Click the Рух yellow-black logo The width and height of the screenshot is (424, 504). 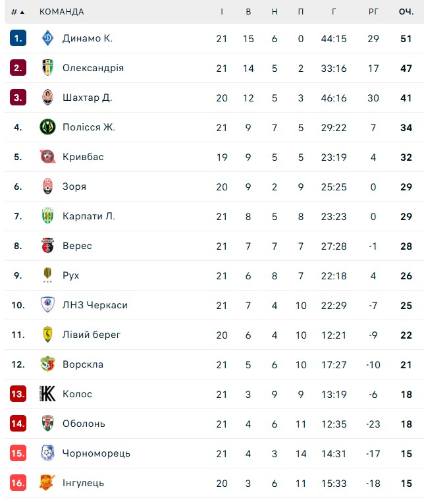pyautogui.click(x=47, y=275)
